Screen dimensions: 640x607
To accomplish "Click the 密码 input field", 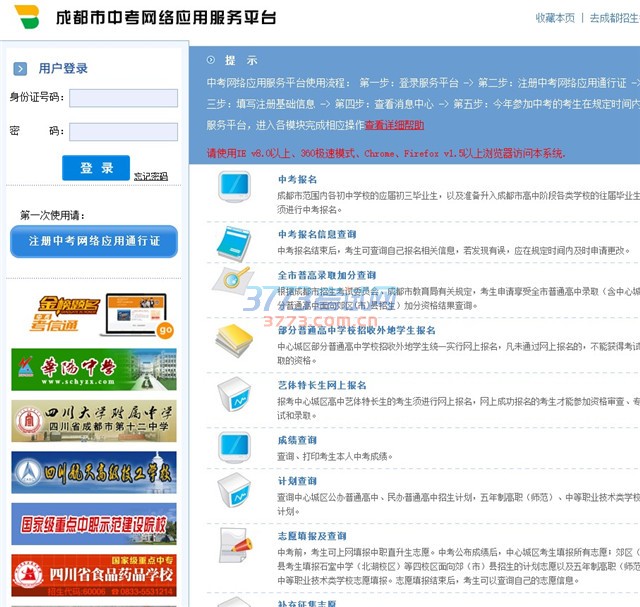I will coord(123,131).
